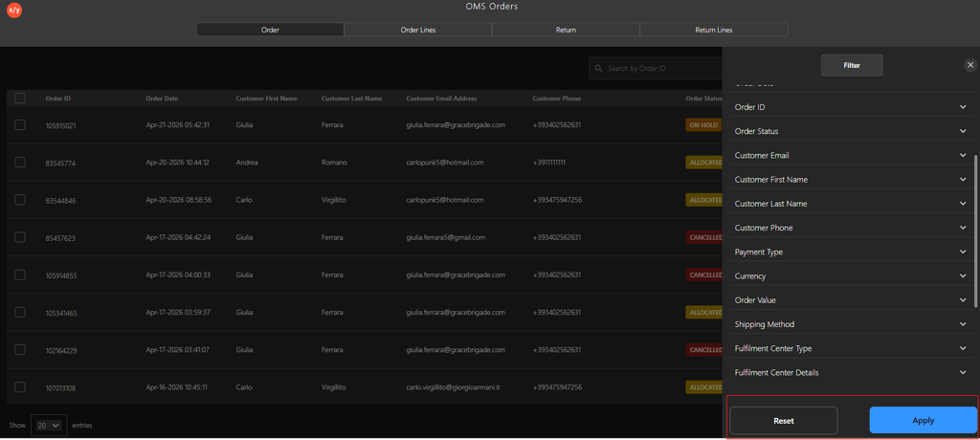Viewport: 980px width, 440px height.
Task: Click the Reset button
Action: coord(784,421)
